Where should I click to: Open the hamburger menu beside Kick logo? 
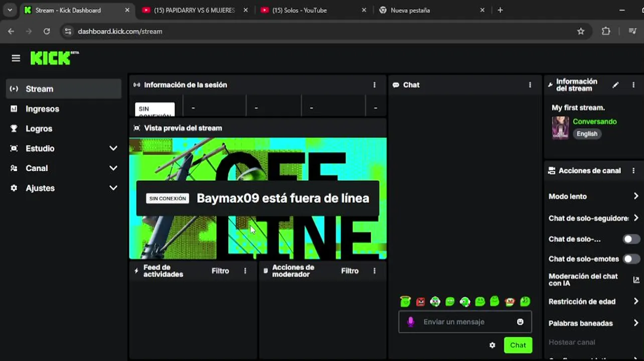pyautogui.click(x=16, y=58)
